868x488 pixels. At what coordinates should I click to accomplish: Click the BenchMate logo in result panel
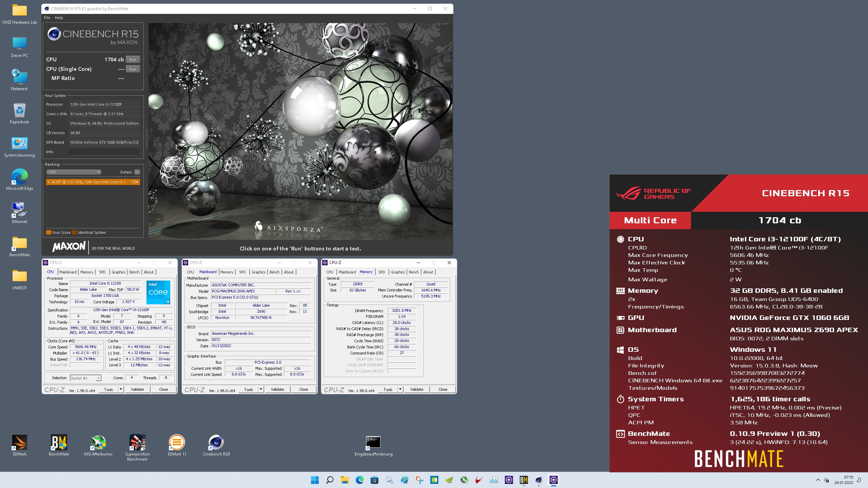point(739,459)
